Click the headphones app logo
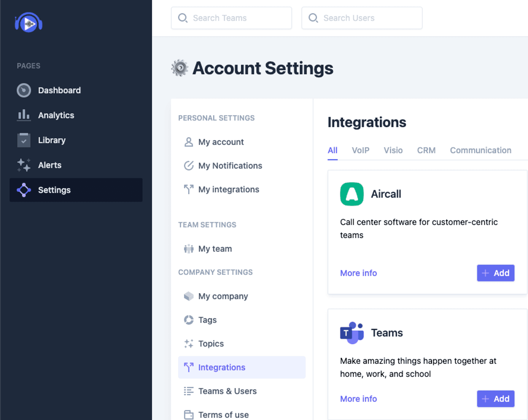 [x=28, y=23]
